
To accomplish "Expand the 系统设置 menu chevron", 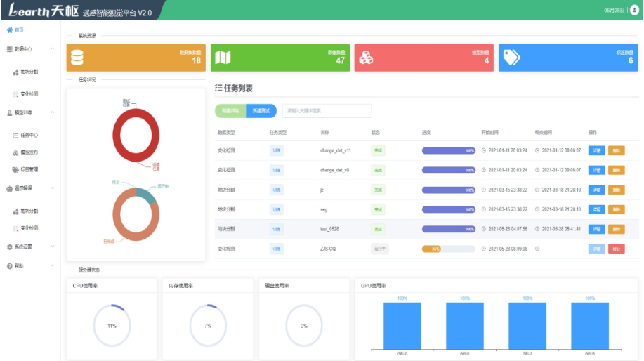I will point(53,247).
